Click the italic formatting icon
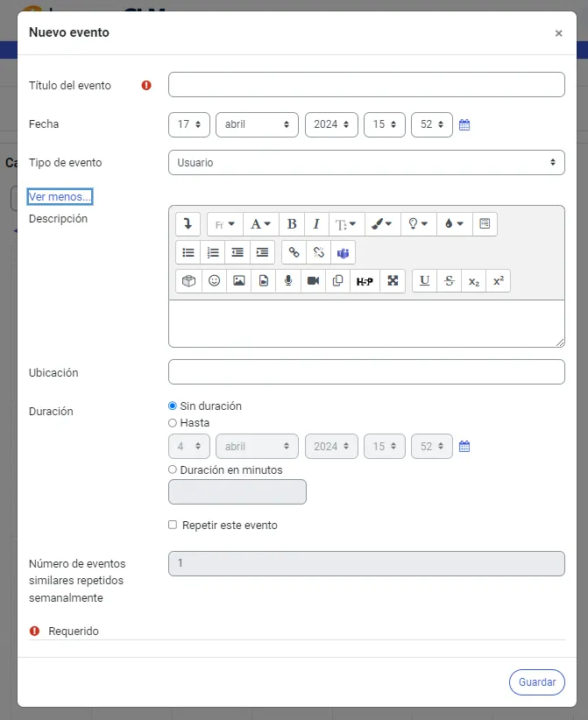 (316, 224)
